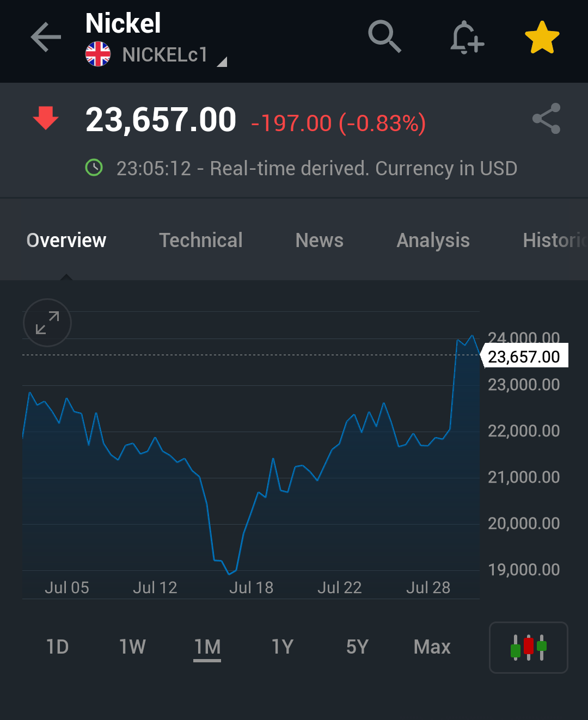Share the Nickel quote
Viewport: 588px width, 720px height.
point(546,119)
